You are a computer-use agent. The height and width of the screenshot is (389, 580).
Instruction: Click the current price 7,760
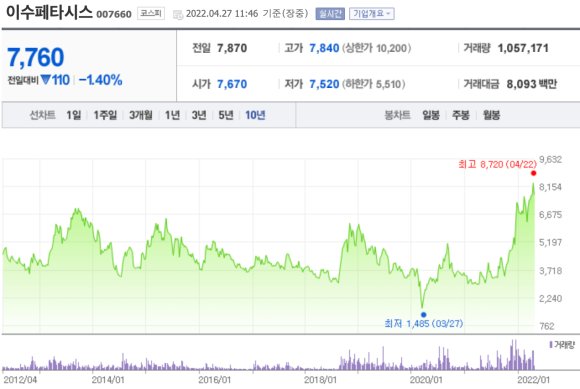pos(36,57)
